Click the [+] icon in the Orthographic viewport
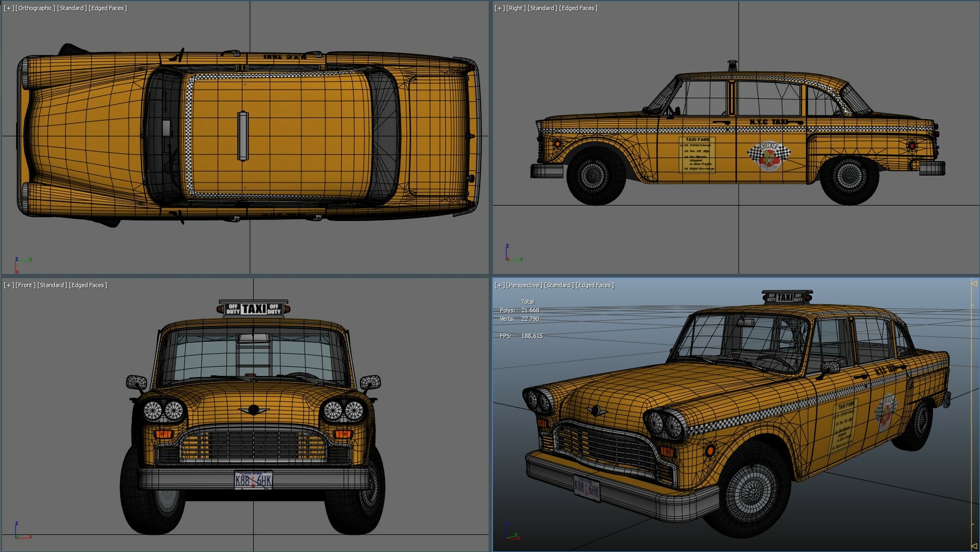 click(8, 8)
